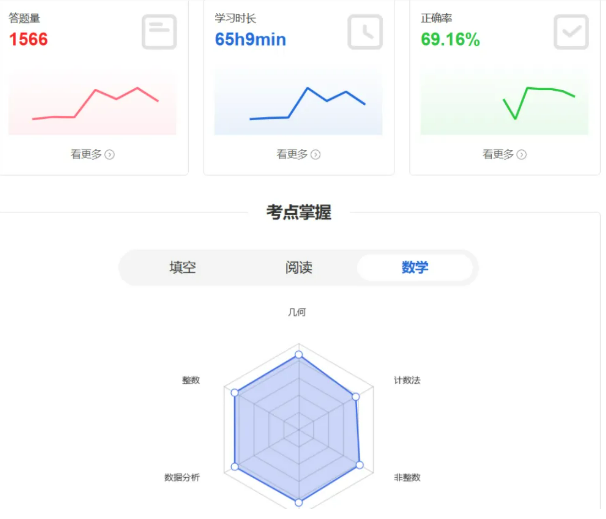The width and height of the screenshot is (606, 519).
Task: Switch to the 阅读 tab
Action: click(x=298, y=268)
